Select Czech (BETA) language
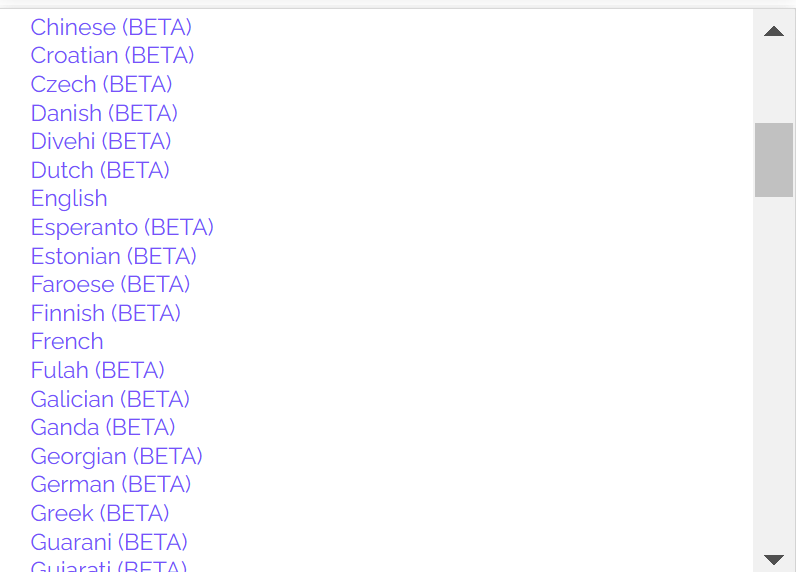Viewport: 796px width, 572px height. point(101,84)
